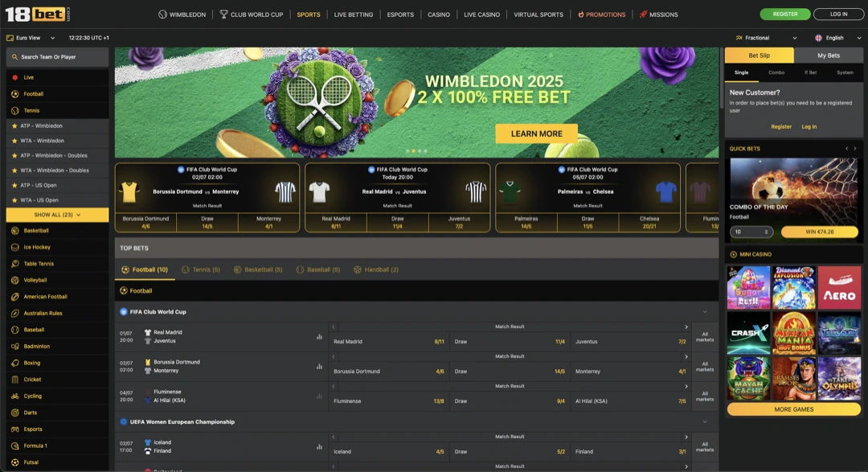
Task: Adjust quick bet stake stepper
Action: 766,232
